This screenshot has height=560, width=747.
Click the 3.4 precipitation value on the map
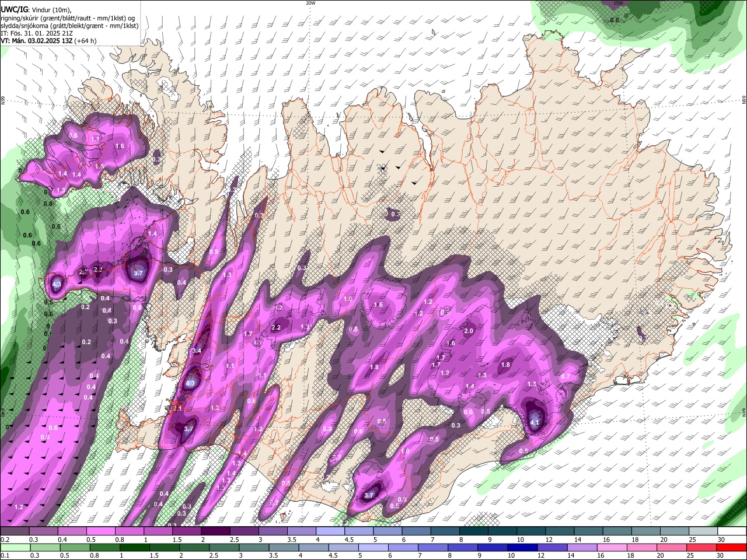coord(197,351)
